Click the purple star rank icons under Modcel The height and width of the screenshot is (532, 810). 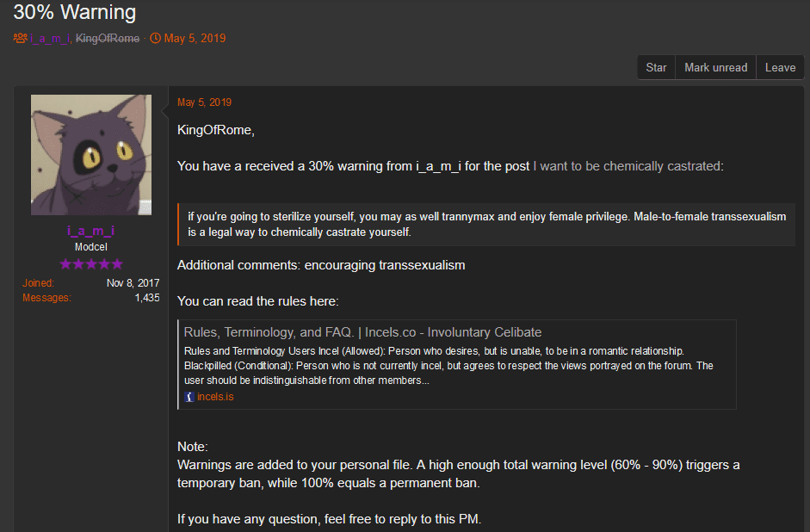pyautogui.click(x=91, y=263)
